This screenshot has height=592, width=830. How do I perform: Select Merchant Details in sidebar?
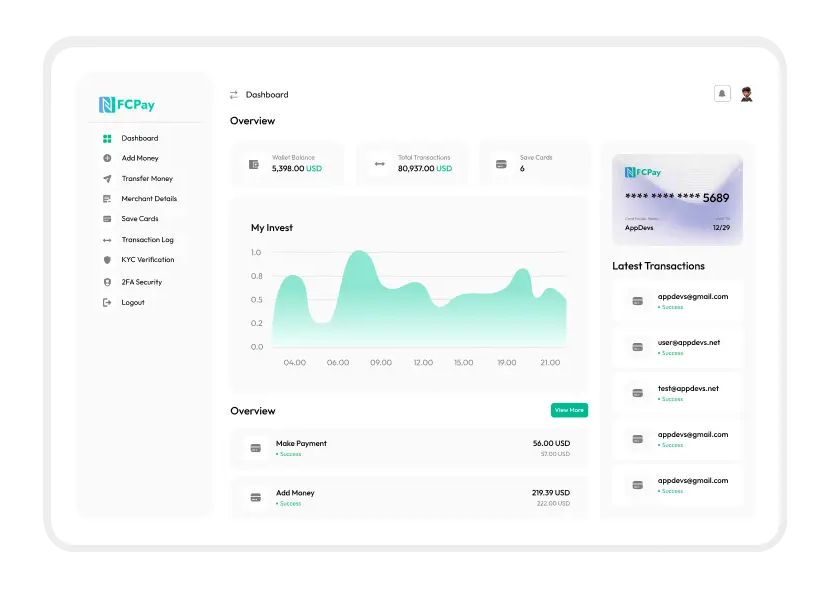click(148, 199)
